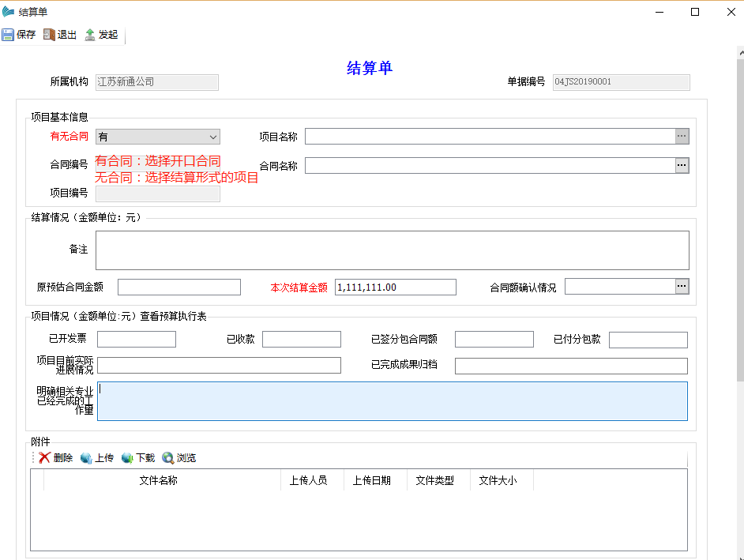744x560 pixels.
Task: Open project name (项目名称) lookup ellipsis button
Action: pos(682,137)
